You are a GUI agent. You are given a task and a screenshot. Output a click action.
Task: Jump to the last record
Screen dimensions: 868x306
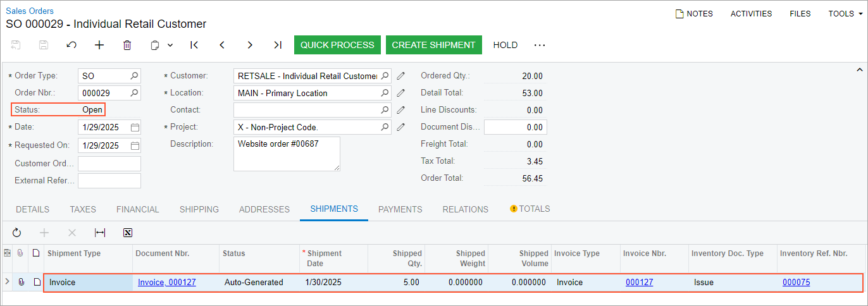click(278, 45)
